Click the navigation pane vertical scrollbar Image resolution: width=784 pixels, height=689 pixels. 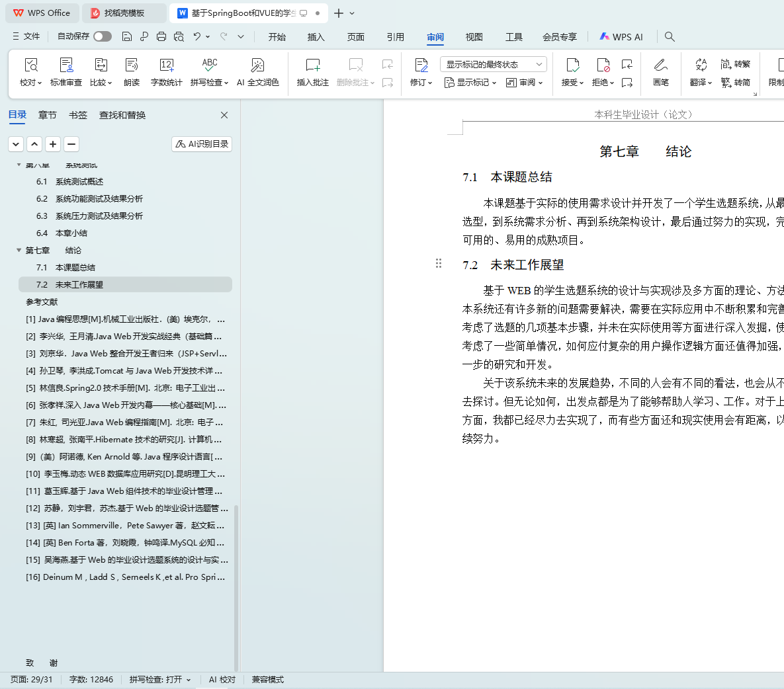tap(236, 582)
